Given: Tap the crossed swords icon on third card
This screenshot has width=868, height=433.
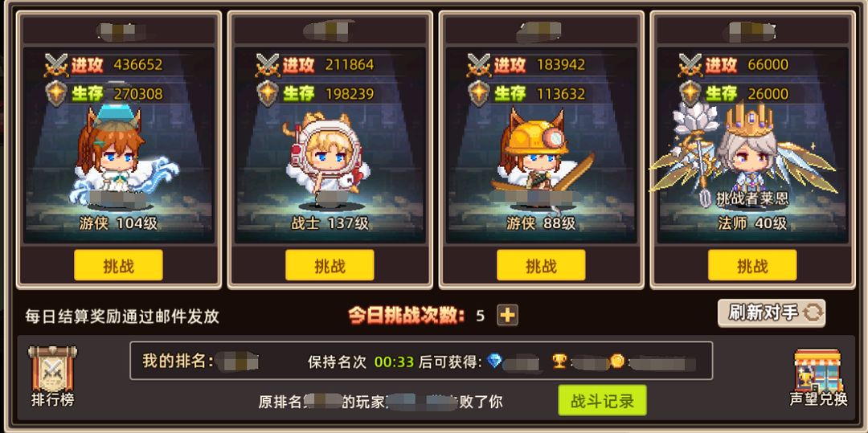Looking at the screenshot, I should click(479, 65).
